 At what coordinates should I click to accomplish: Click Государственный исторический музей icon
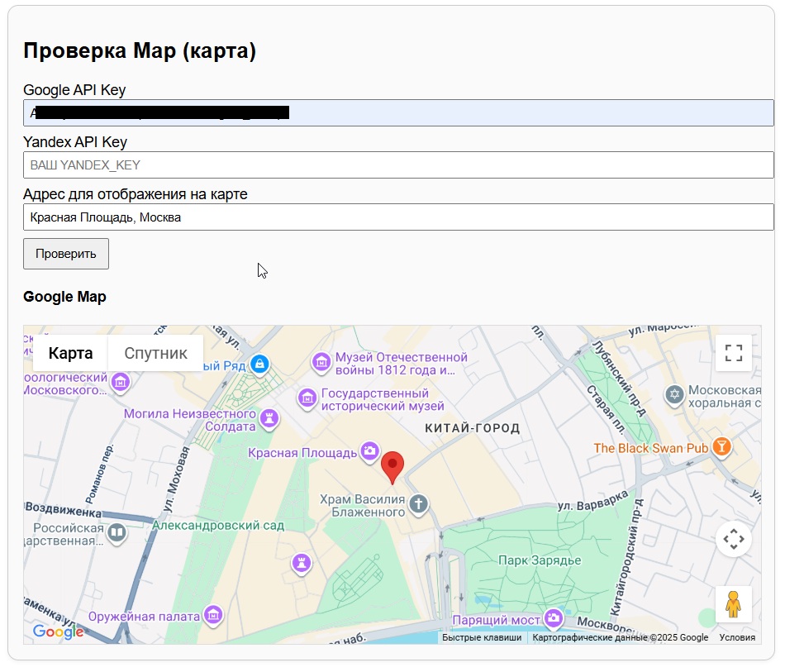click(307, 399)
